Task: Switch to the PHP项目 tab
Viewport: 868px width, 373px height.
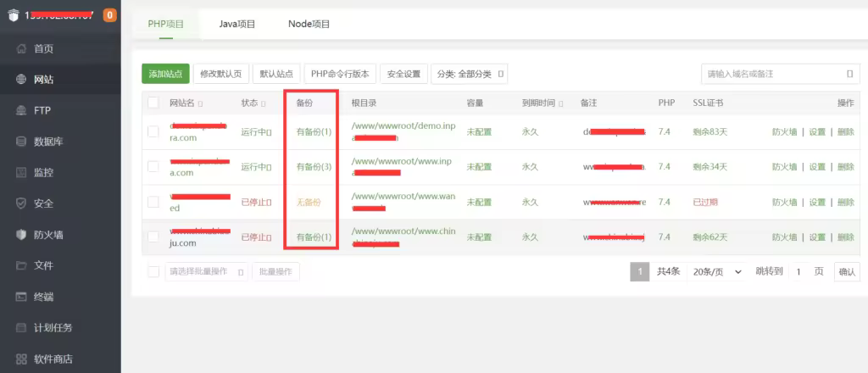Action: coord(166,24)
